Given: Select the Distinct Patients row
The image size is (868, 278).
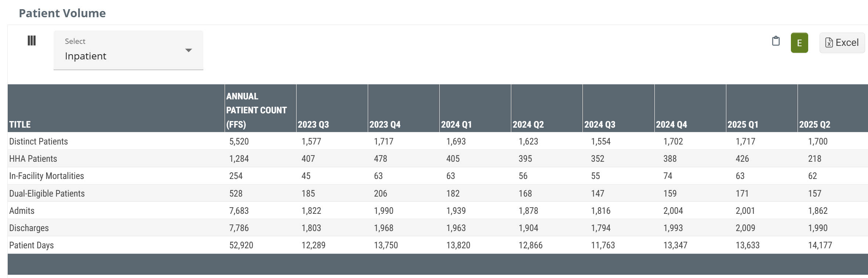Looking at the screenshot, I should pos(39,141).
